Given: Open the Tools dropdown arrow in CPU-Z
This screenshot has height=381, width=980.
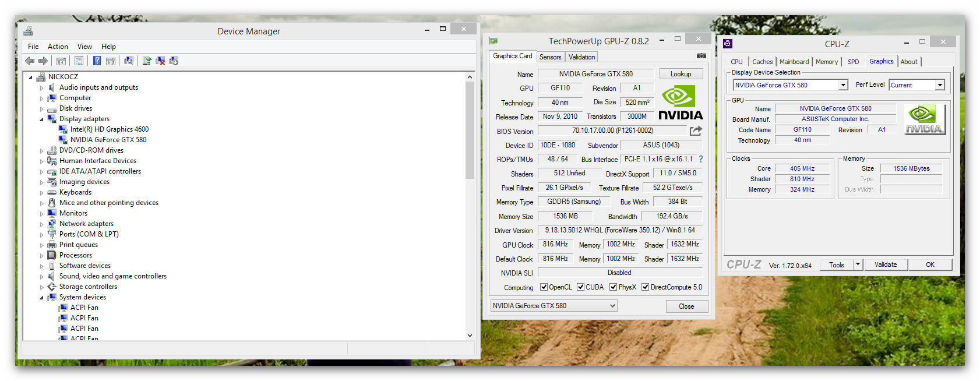Looking at the screenshot, I should 858,264.
